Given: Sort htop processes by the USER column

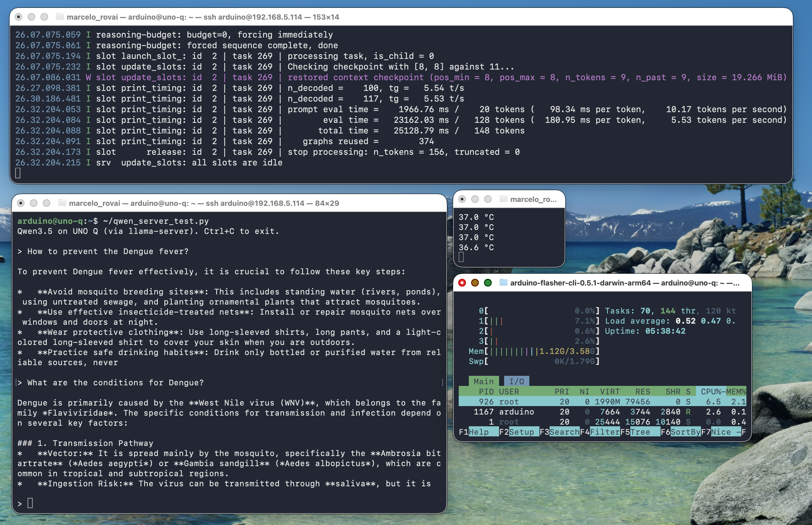Looking at the screenshot, I should point(509,391).
